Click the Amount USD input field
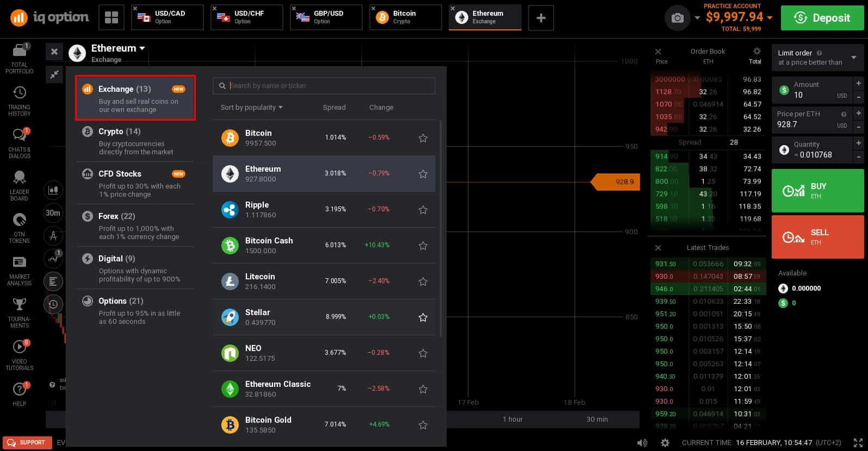This screenshot has height=451, width=868. click(813, 90)
